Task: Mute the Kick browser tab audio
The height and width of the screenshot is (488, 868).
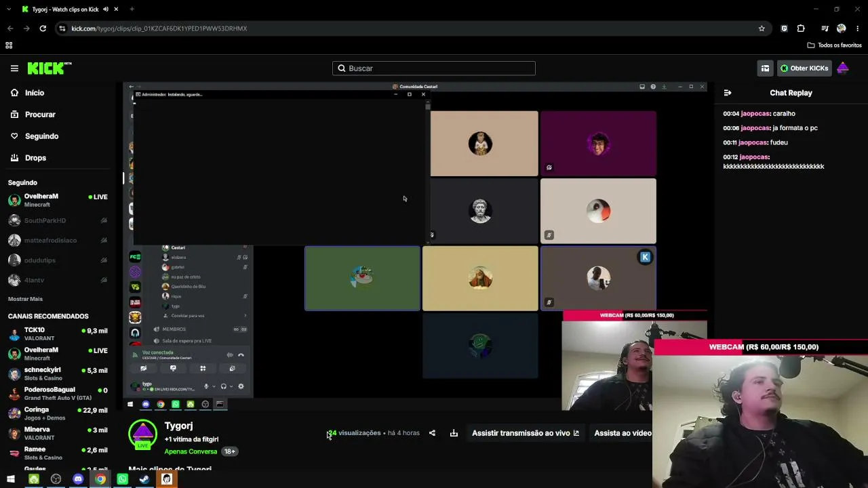Action: pos(106,9)
